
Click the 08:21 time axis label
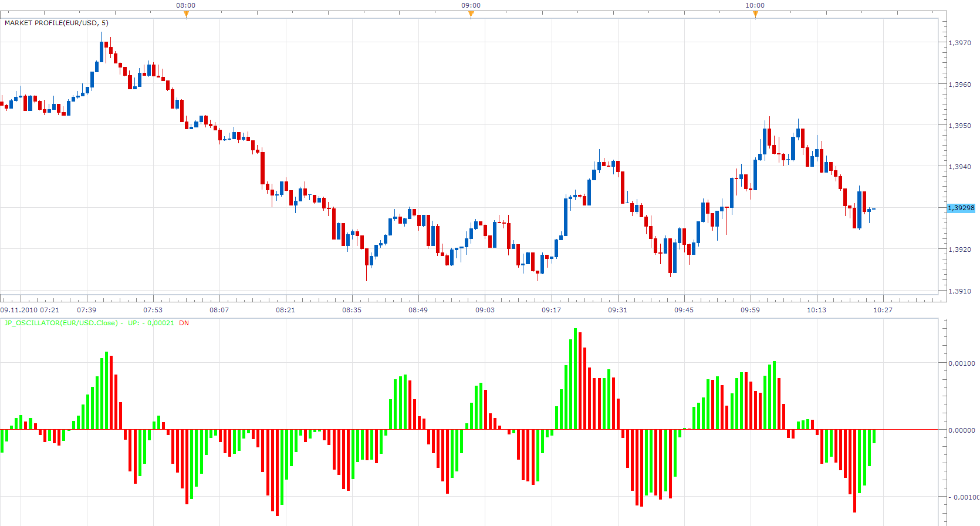tap(285, 310)
